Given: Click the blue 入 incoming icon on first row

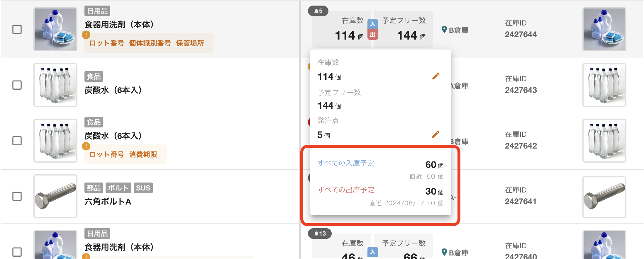Looking at the screenshot, I should click(372, 24).
